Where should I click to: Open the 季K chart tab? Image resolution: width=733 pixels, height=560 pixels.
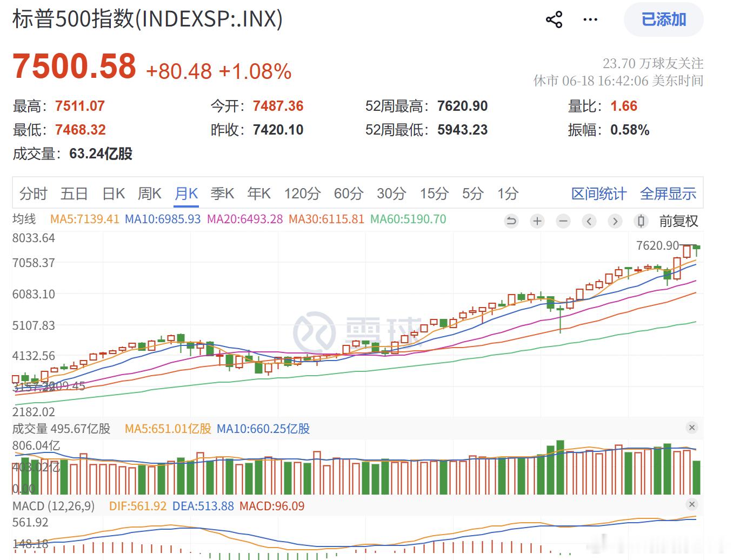tap(222, 194)
